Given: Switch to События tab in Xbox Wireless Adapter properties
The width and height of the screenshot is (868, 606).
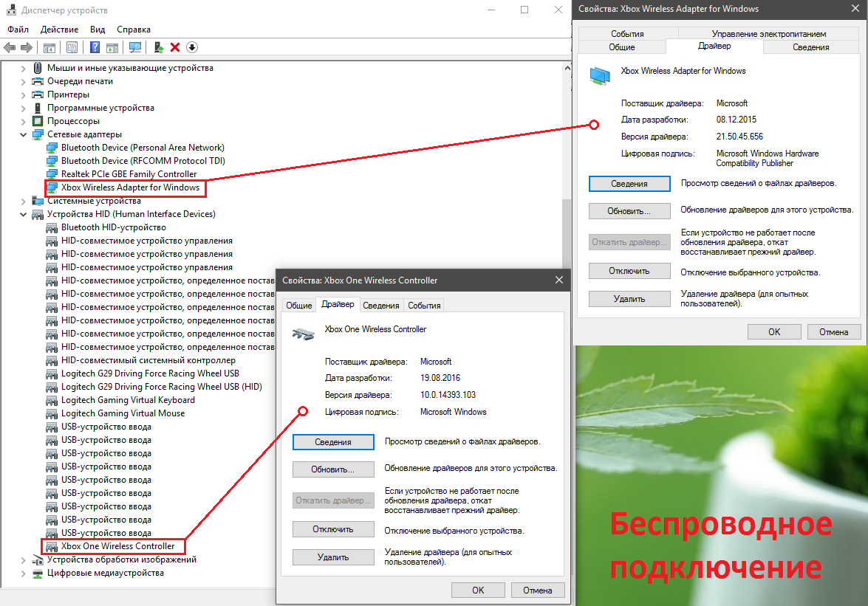Looking at the screenshot, I should point(627,34).
